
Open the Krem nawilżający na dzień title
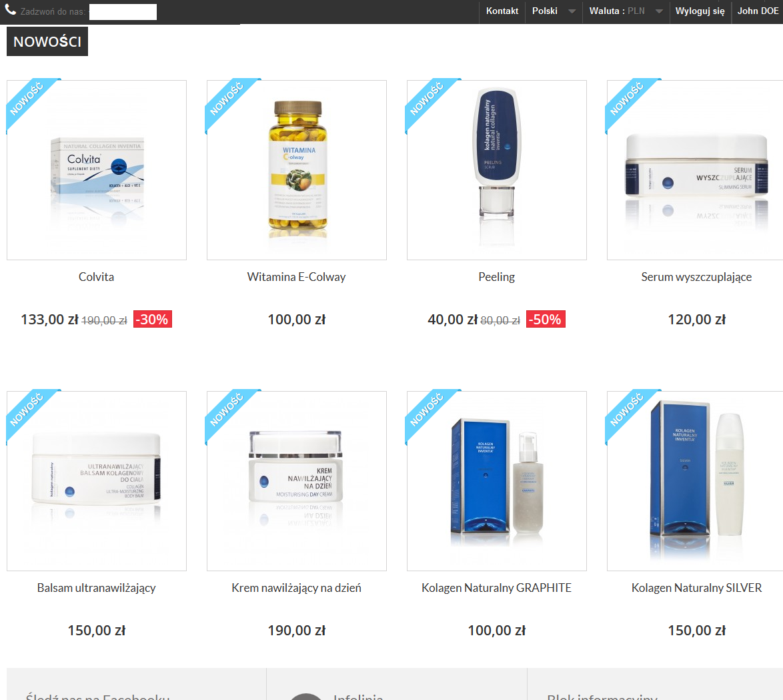pyautogui.click(x=296, y=588)
